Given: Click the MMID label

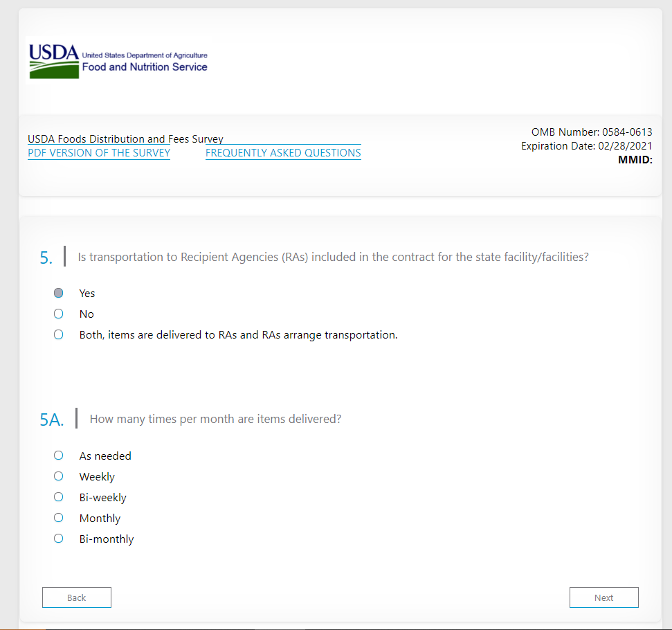Looking at the screenshot, I should (635, 160).
